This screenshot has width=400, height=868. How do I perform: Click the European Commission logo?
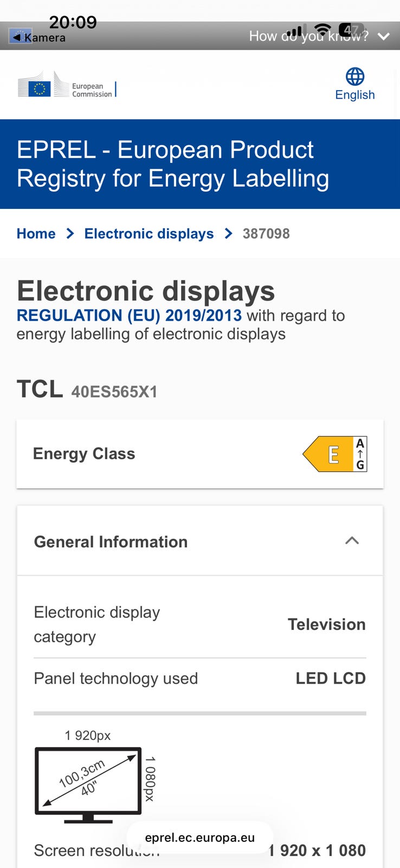(66, 87)
